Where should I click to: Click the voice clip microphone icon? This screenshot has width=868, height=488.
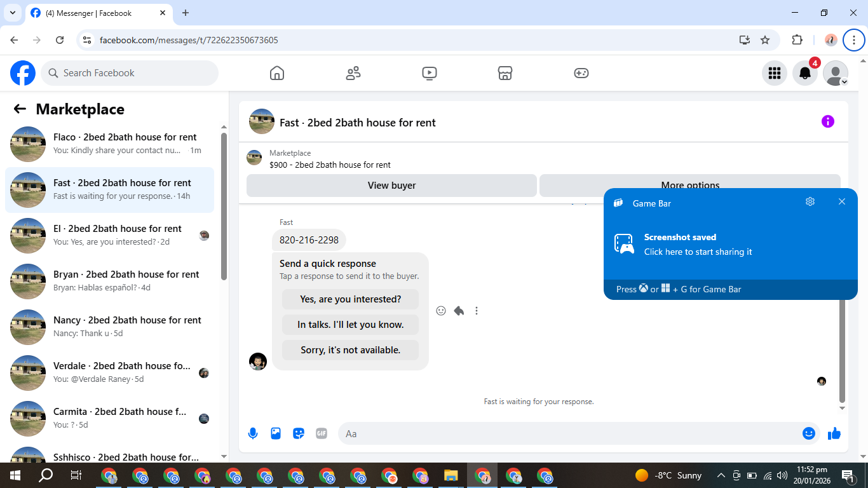click(x=253, y=433)
